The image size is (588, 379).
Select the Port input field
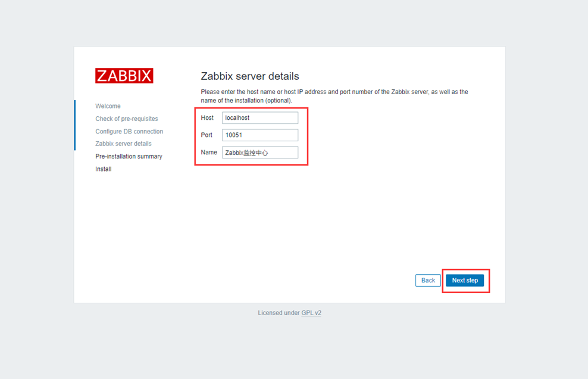[x=260, y=135]
